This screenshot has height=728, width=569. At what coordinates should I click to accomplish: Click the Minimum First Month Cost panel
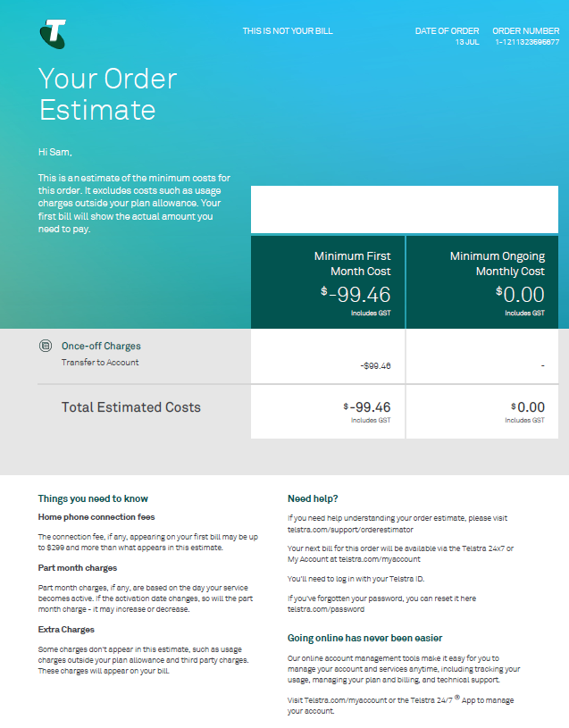[x=328, y=282]
